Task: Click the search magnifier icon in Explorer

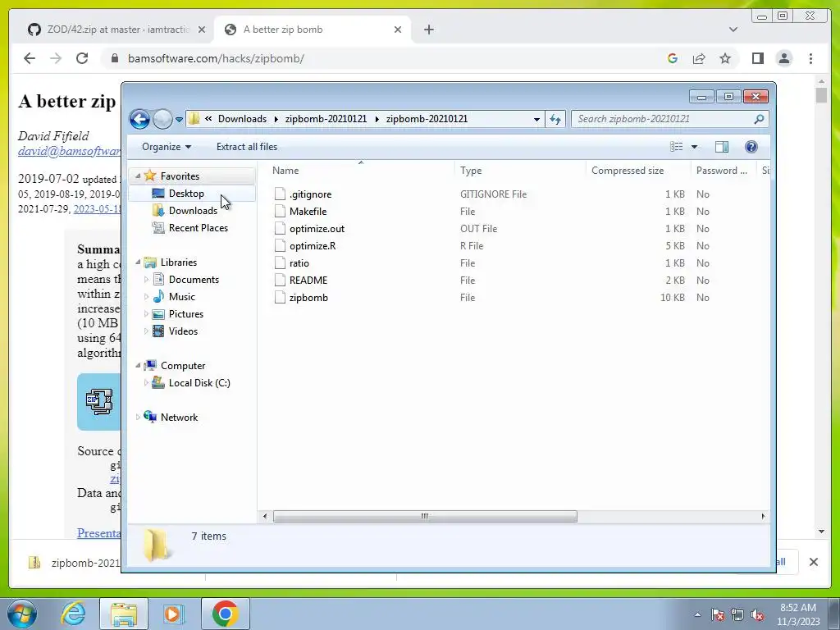Action: pos(759,119)
